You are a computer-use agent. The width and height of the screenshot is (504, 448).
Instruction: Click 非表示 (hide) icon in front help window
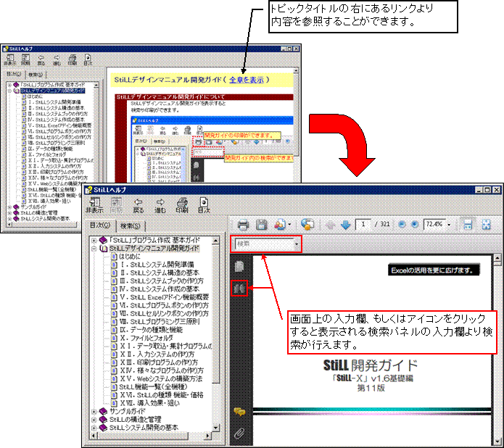tap(94, 206)
